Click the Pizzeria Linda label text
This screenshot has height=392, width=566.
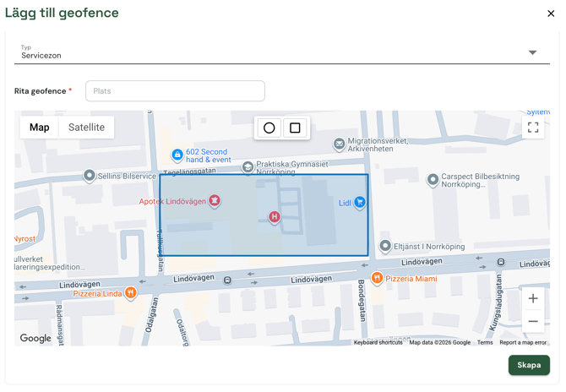pos(97,293)
